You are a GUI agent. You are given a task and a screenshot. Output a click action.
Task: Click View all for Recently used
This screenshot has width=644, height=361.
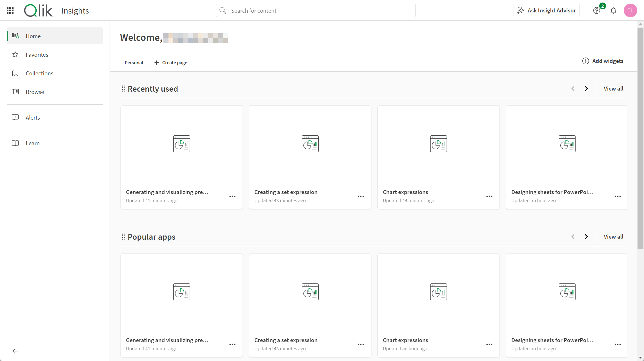[x=614, y=88]
